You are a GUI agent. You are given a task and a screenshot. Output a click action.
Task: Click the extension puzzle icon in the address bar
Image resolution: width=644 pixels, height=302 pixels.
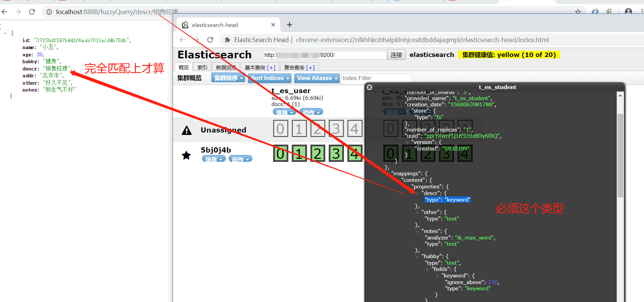pyautogui.click(x=228, y=40)
